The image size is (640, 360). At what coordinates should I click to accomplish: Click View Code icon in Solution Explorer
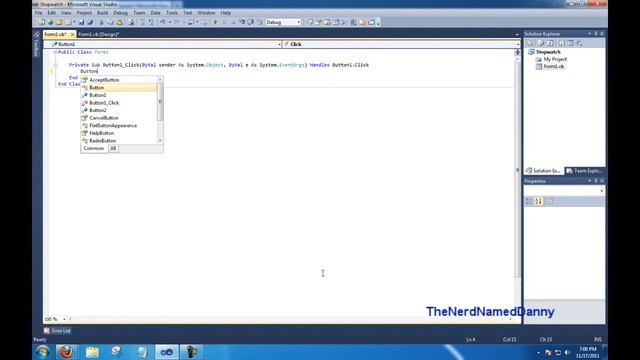pyautogui.click(x=562, y=43)
